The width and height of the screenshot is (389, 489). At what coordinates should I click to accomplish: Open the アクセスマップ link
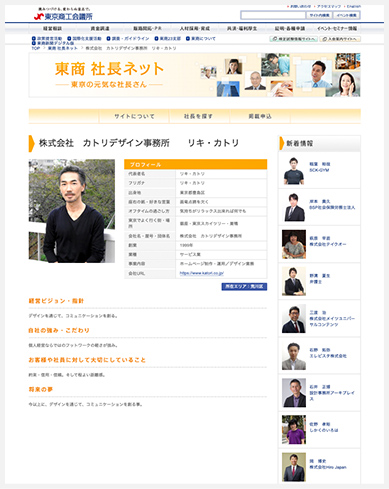pos(328,6)
